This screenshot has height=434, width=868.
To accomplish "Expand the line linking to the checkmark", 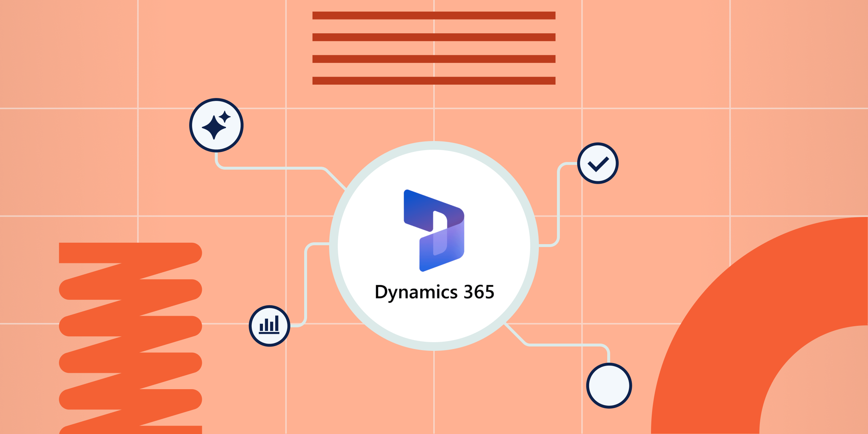I will tap(559, 203).
